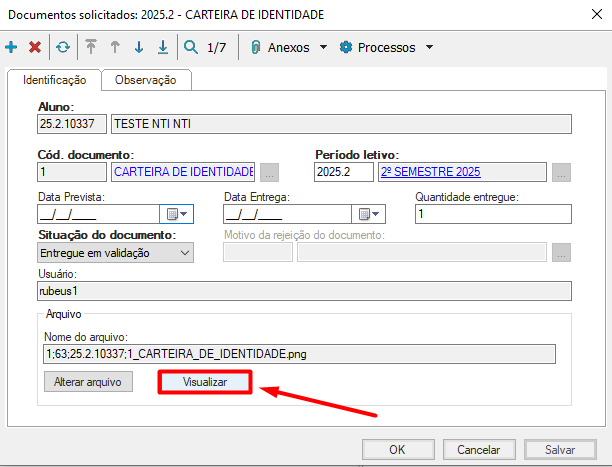Screen dimensions: 612x467
Task: Open the Data Entrega calendar picker
Action: (x=369, y=214)
